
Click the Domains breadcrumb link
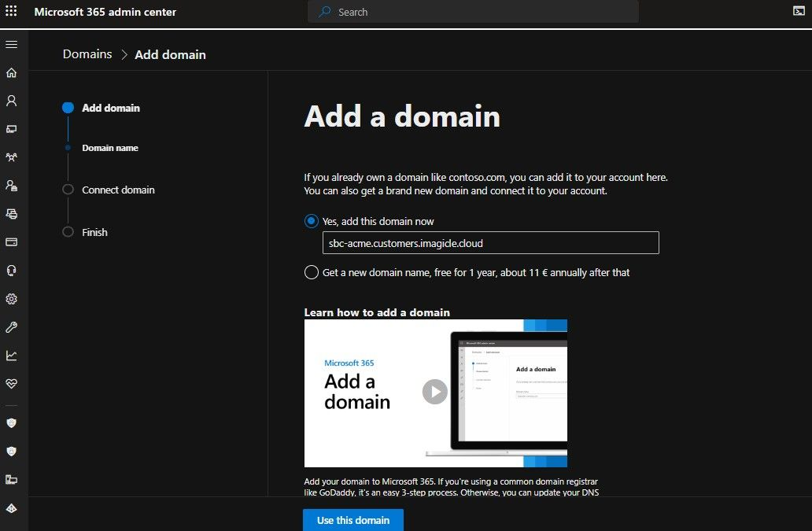87,54
